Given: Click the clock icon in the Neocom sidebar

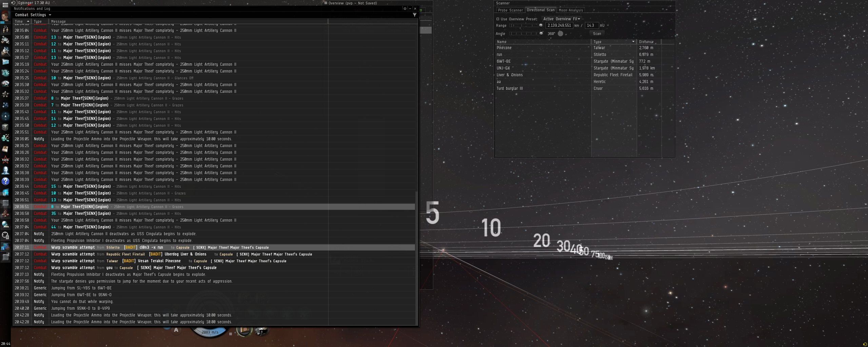Looking at the screenshot, I should tap(5, 235).
